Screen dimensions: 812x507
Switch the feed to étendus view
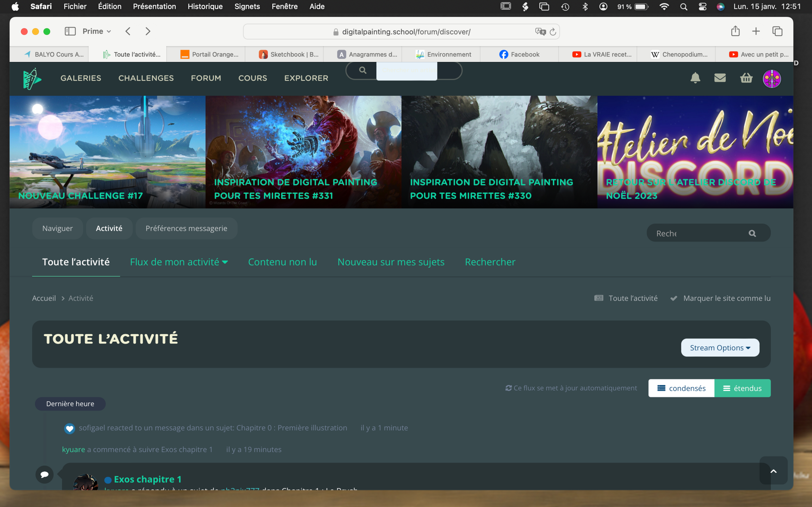(742, 388)
